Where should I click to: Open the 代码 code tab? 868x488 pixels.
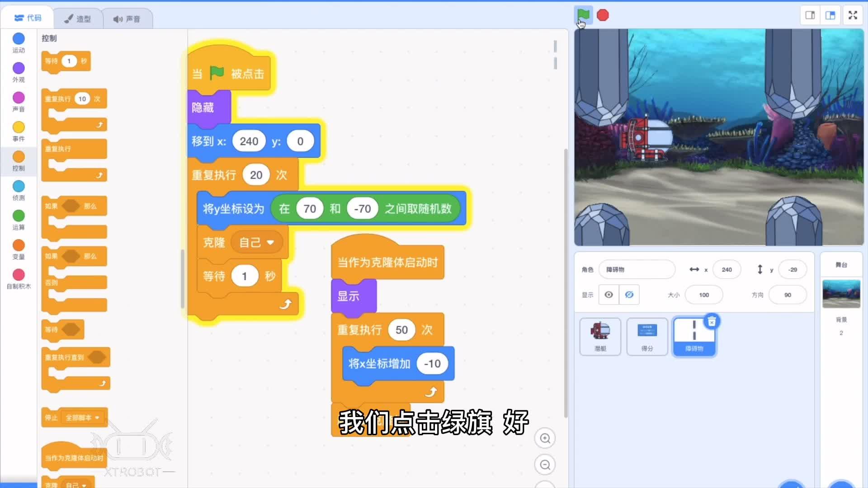click(x=27, y=18)
